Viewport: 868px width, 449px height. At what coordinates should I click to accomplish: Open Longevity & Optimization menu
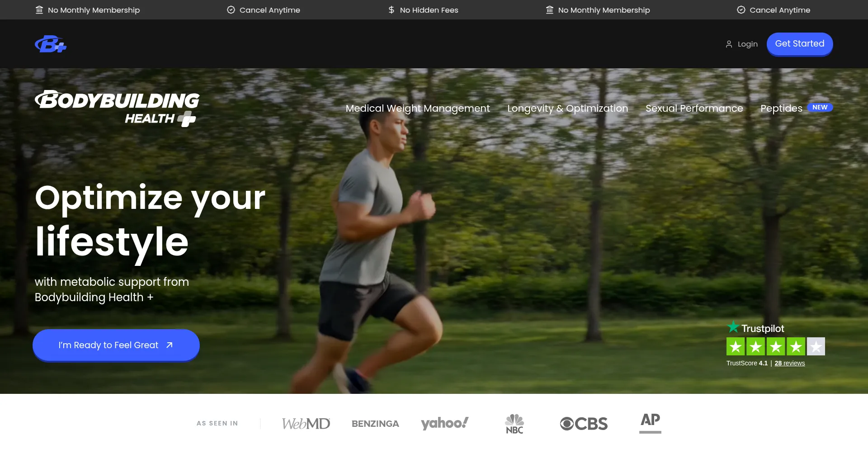[567, 109]
